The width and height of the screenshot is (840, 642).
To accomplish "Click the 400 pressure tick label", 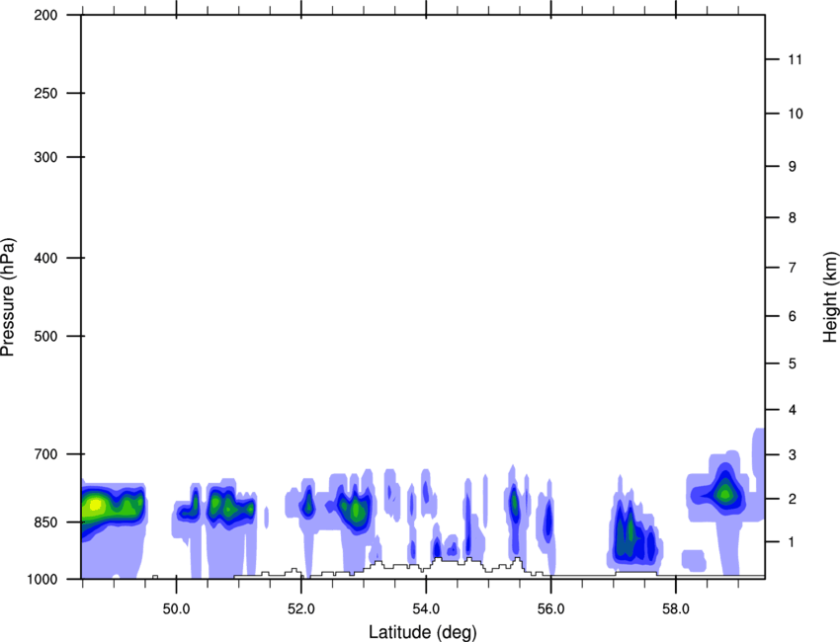I will point(45,258).
